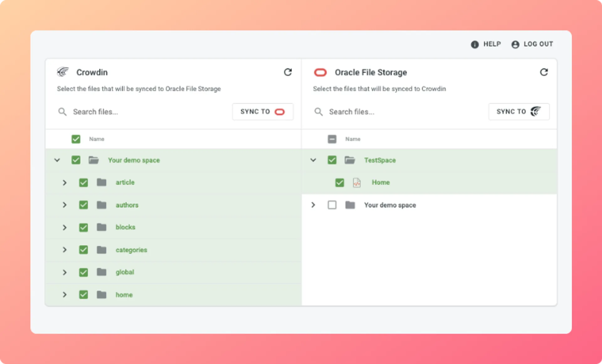Image resolution: width=602 pixels, height=364 pixels.
Task: Uncheck the article folder checkbox
Action: [83, 182]
